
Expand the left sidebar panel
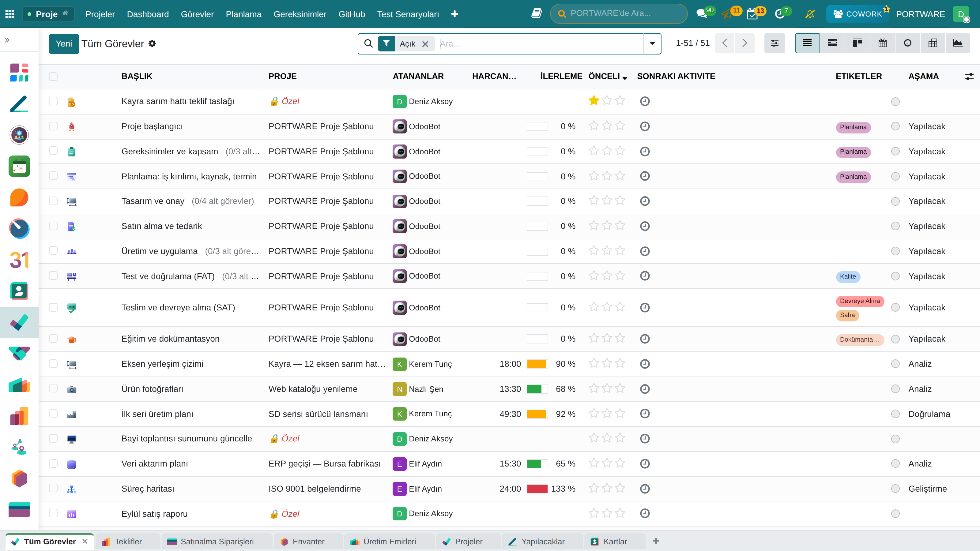click(x=7, y=40)
